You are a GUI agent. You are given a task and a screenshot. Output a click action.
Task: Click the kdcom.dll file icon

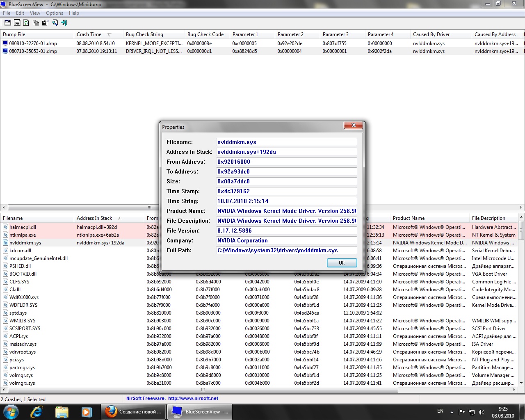tap(6, 251)
